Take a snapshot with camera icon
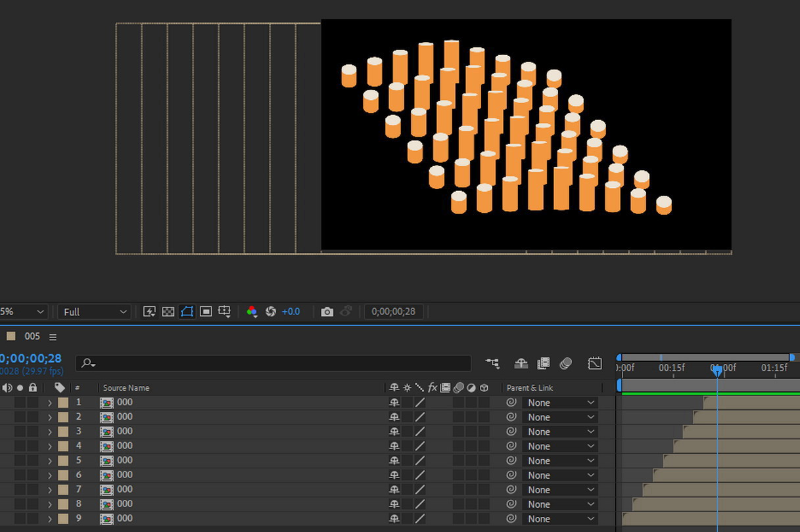Screen dimensions: 800x532 tap(327, 312)
